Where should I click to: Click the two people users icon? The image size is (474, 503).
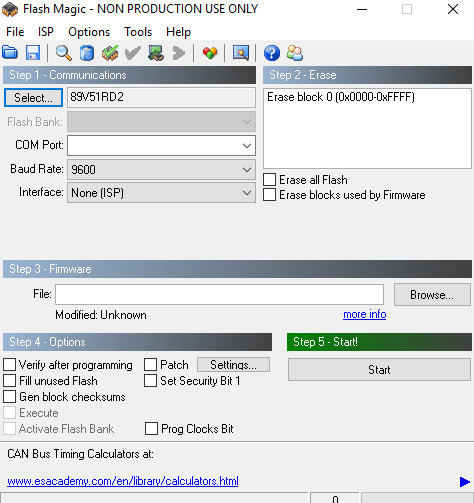[x=295, y=53]
